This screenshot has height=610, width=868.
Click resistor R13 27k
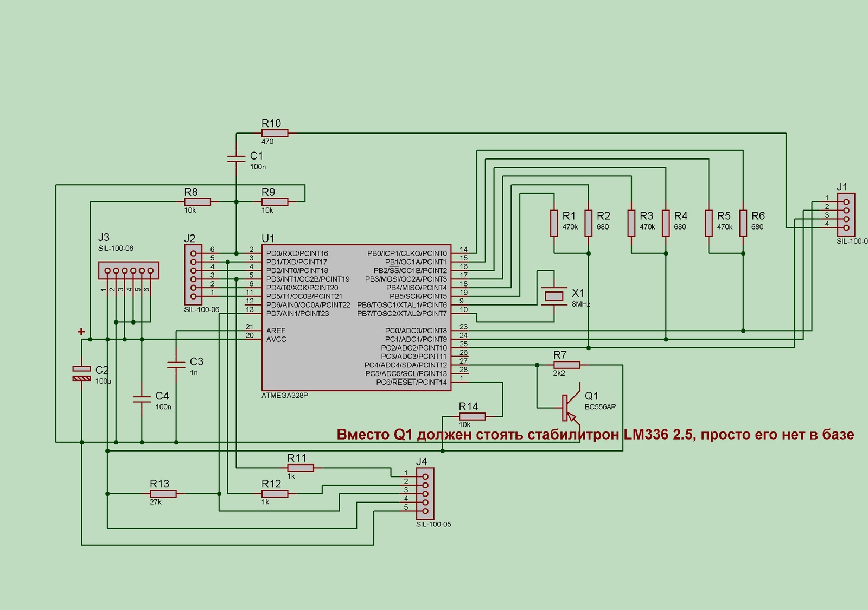163,494
